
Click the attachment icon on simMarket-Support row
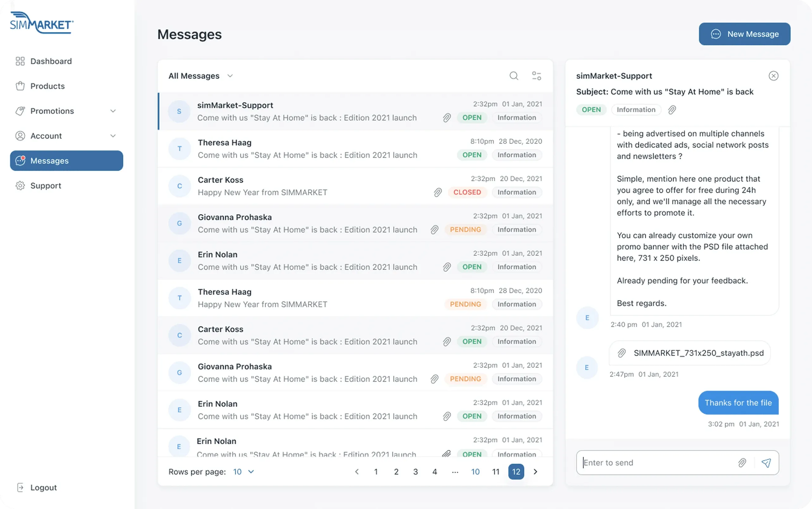(446, 117)
